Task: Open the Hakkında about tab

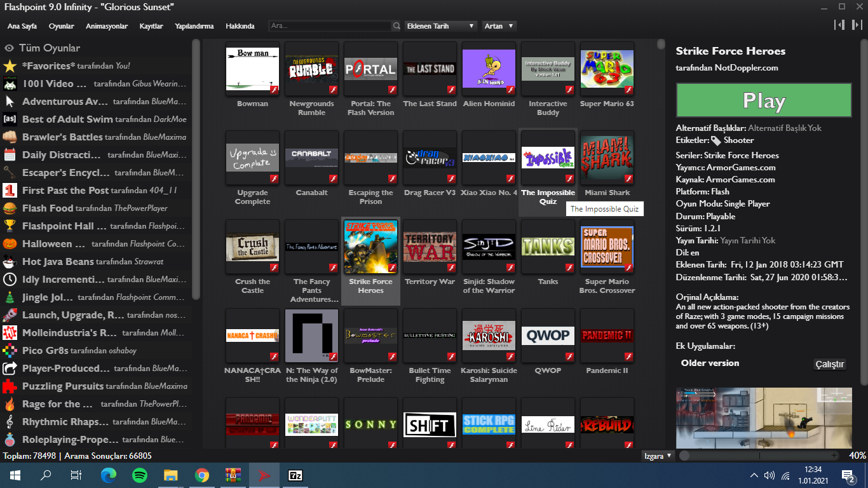Action: [240, 26]
